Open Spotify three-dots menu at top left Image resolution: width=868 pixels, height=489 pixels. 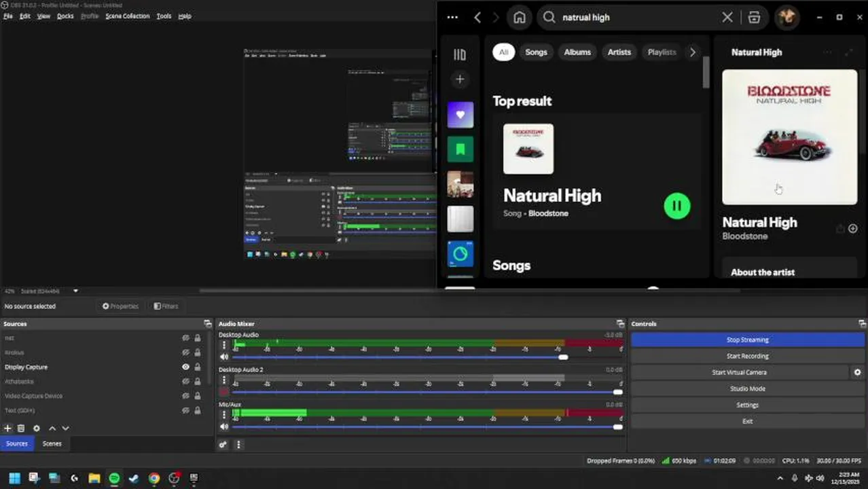click(452, 18)
